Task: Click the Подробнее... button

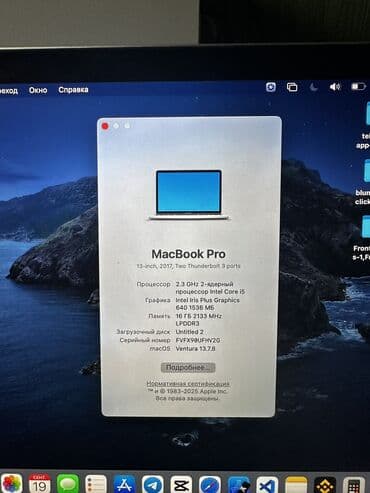Action: 188,368
